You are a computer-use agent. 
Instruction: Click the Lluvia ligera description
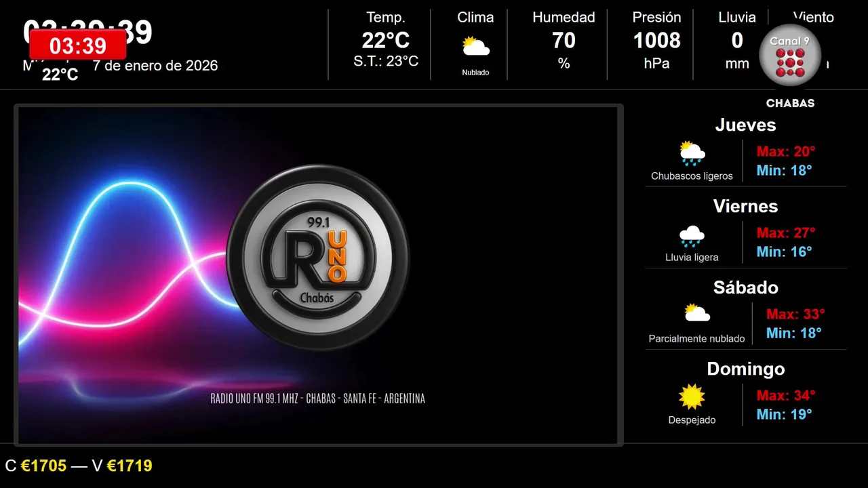click(692, 258)
